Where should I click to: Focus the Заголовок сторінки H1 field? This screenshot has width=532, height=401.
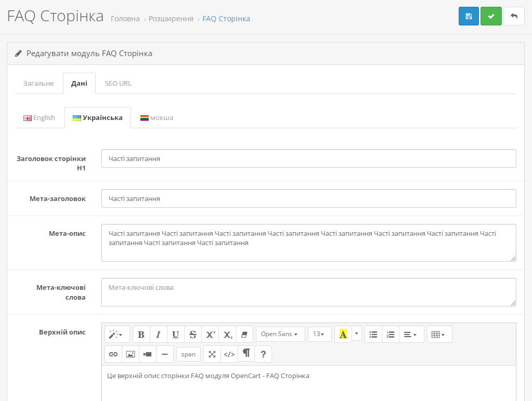pyautogui.click(x=309, y=158)
